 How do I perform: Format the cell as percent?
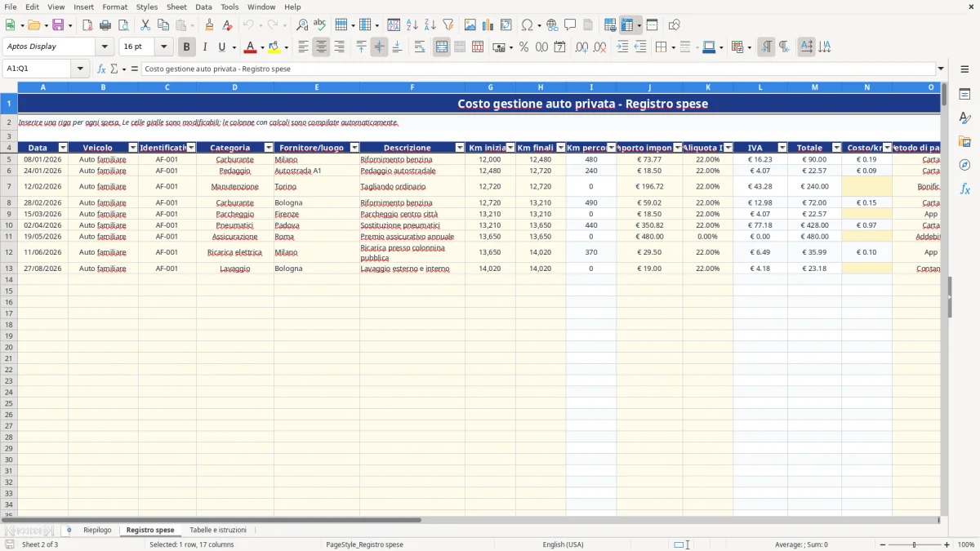pyautogui.click(x=524, y=47)
